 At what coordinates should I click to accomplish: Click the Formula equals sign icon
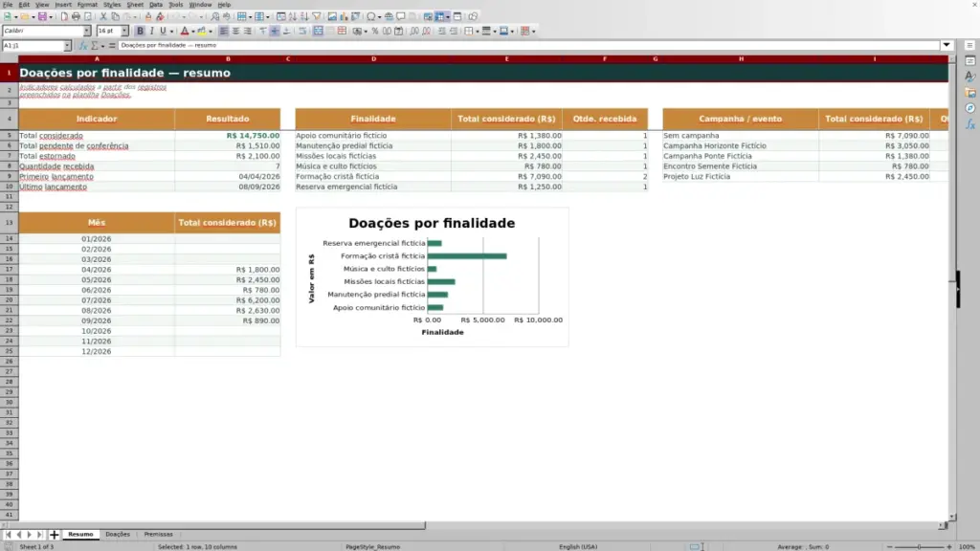click(112, 46)
